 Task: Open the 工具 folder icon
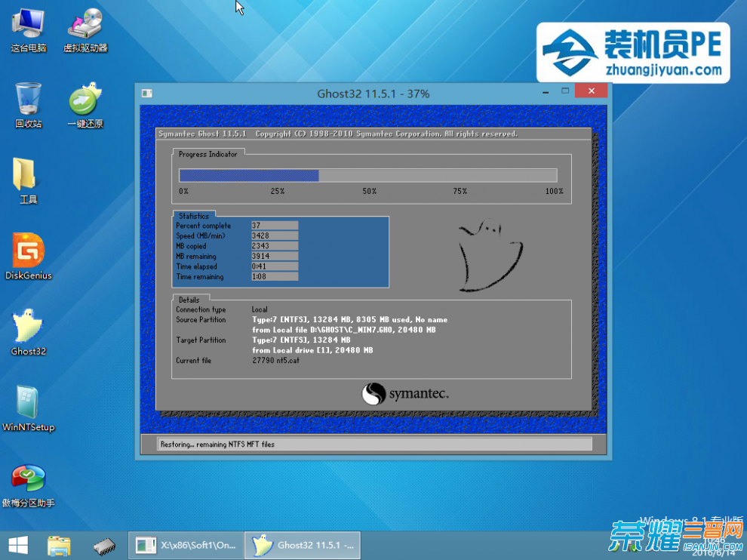pyautogui.click(x=28, y=181)
